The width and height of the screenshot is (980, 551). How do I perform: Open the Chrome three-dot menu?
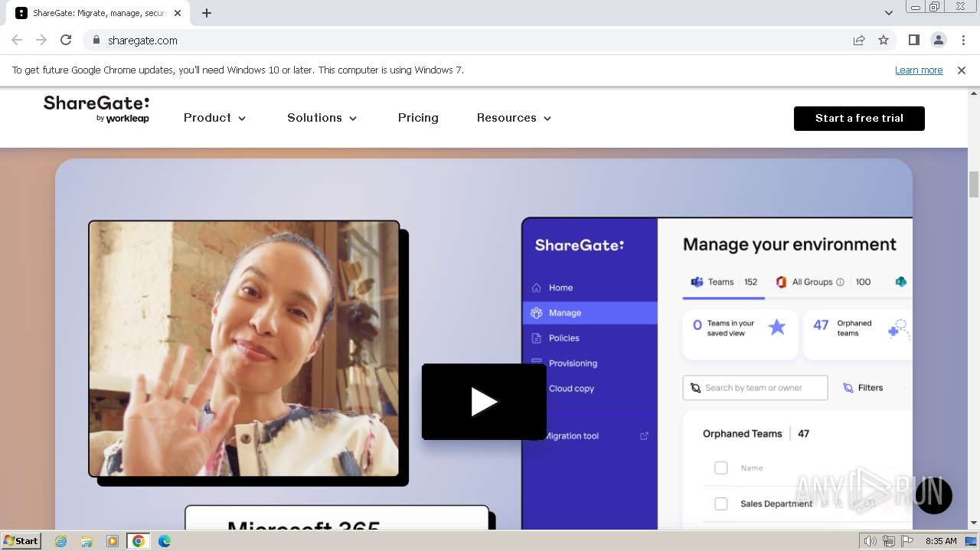coord(963,40)
